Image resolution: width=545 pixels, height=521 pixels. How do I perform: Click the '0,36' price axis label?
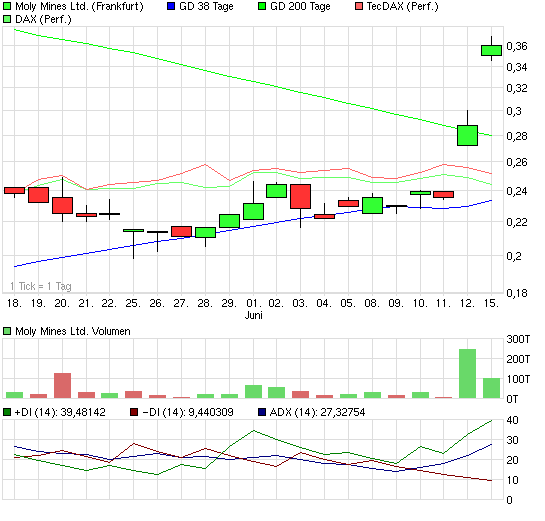point(517,46)
